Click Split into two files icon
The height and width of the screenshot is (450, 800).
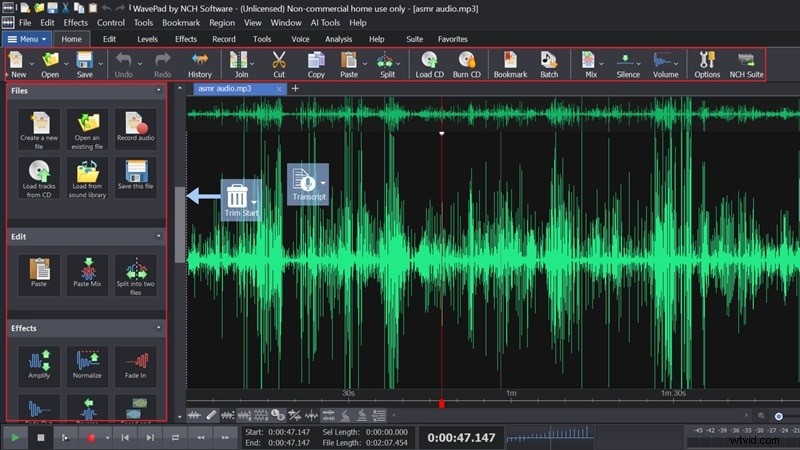pos(136,276)
